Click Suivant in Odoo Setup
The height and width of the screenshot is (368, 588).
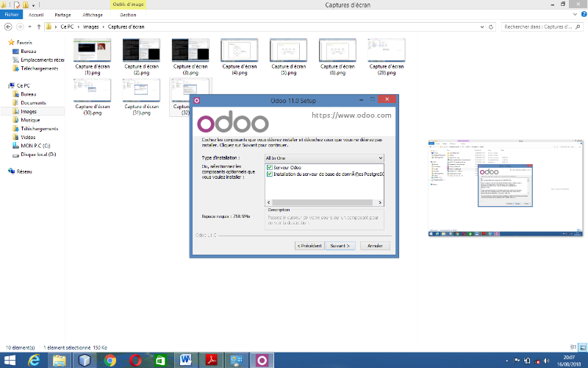click(x=340, y=246)
